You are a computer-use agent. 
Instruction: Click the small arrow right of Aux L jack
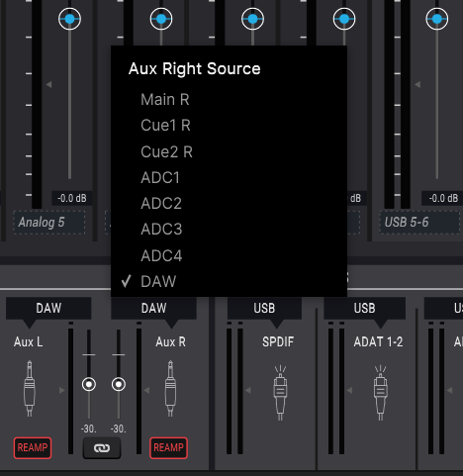tap(61, 391)
